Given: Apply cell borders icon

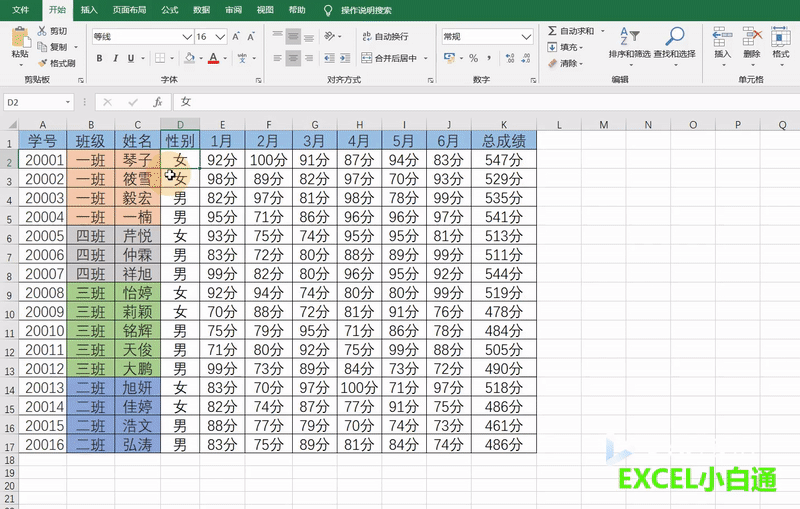Looking at the screenshot, I should [160, 58].
